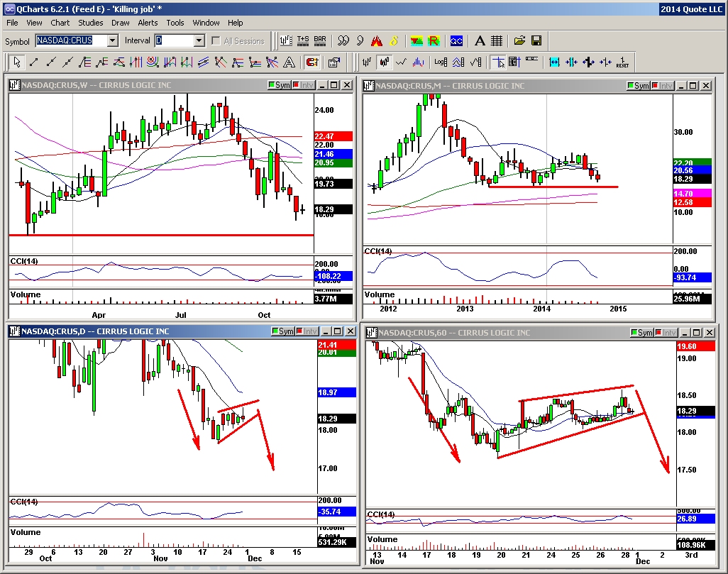Open the red R research icon

(x=433, y=41)
